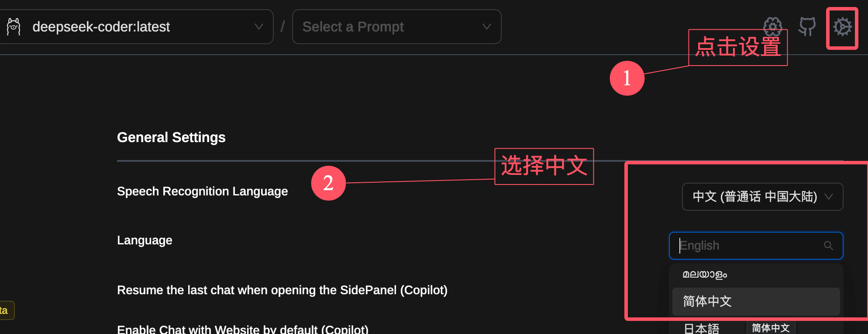Click the yellow beta badge at left edge
Screen dimensions: 868x334
(x=5, y=310)
